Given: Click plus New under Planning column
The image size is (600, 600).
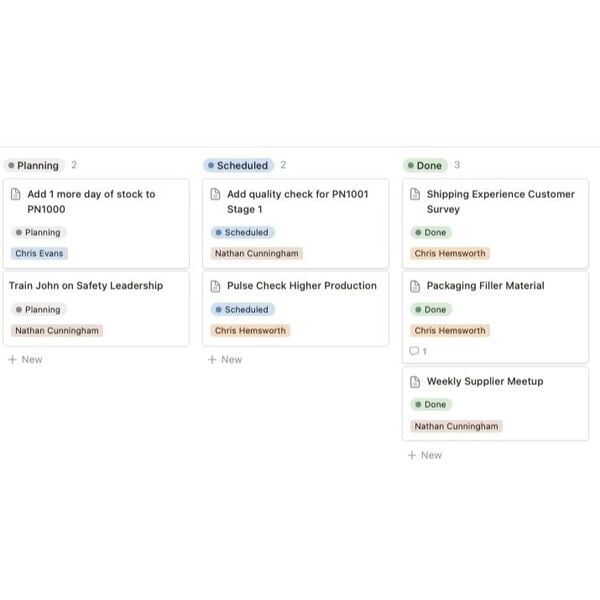Looking at the screenshot, I should (25, 359).
